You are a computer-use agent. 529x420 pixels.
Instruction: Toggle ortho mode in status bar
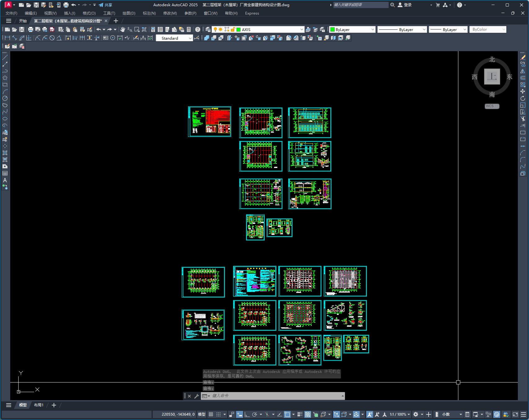click(x=247, y=414)
